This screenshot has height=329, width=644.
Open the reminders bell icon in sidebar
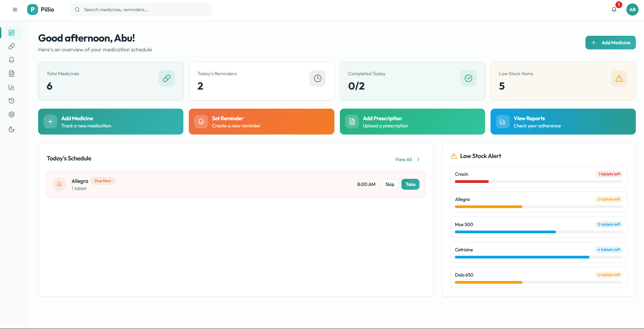click(12, 60)
